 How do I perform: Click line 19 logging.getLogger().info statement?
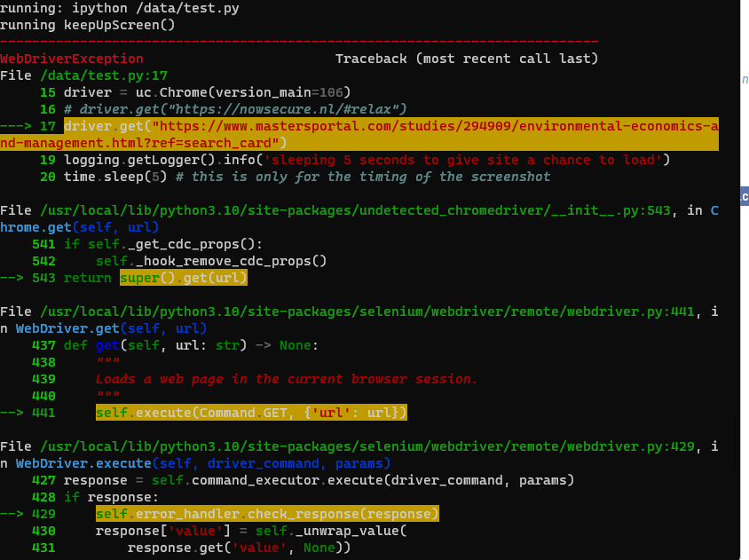pyautogui.click(x=355, y=160)
